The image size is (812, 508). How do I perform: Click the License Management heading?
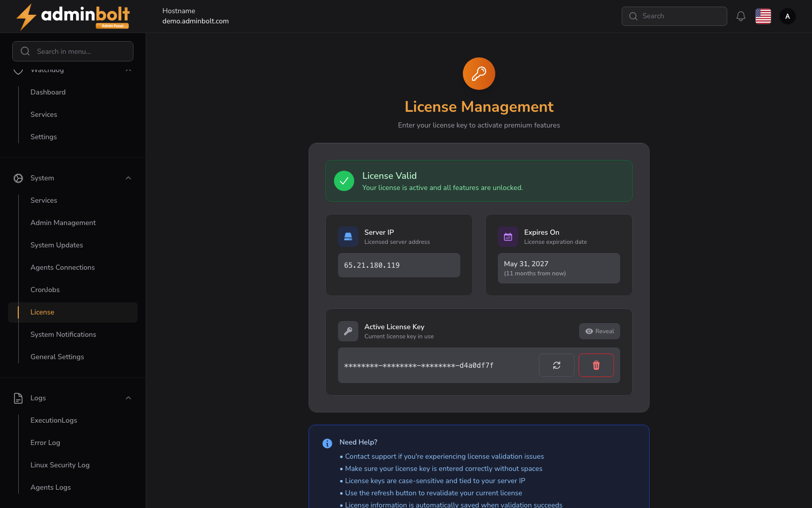479,107
